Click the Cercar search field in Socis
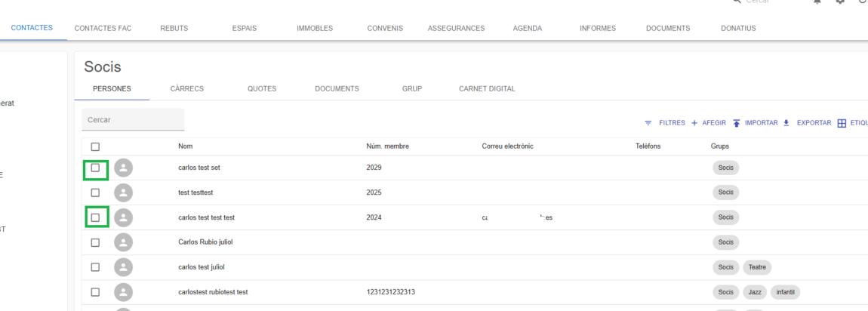Image resolution: width=868 pixels, height=311 pixels. pyautogui.click(x=133, y=119)
